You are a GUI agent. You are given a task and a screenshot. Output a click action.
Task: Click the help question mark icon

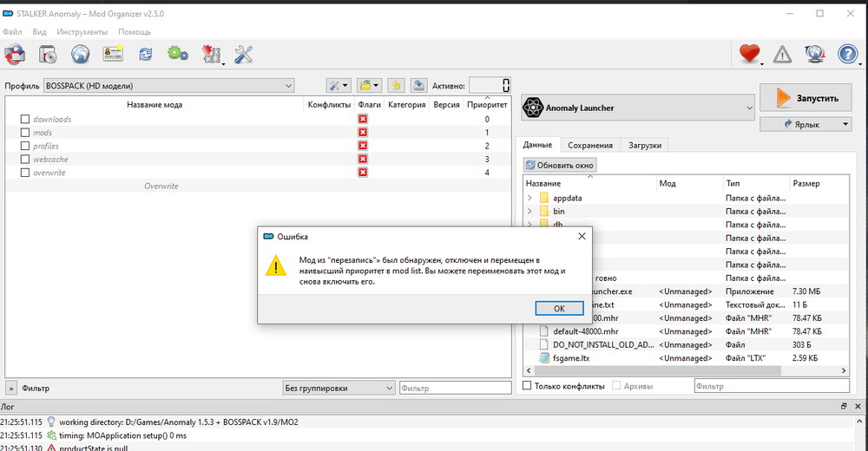pos(847,55)
